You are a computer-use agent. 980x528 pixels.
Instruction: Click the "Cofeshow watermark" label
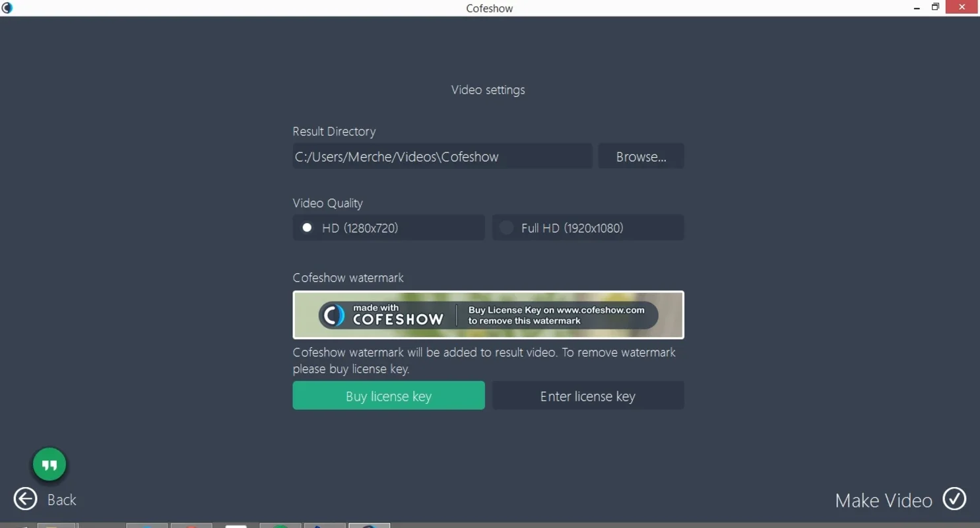click(348, 278)
